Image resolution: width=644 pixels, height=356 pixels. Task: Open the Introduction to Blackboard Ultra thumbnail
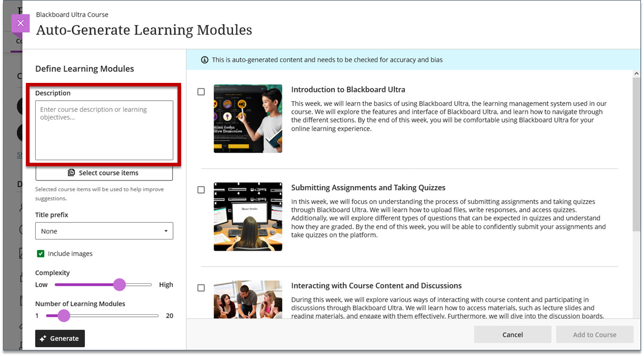pyautogui.click(x=248, y=118)
